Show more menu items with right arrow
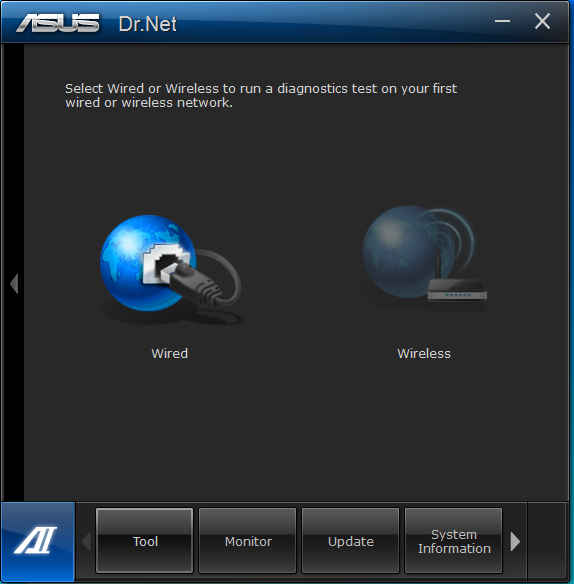The image size is (574, 584). (x=515, y=541)
